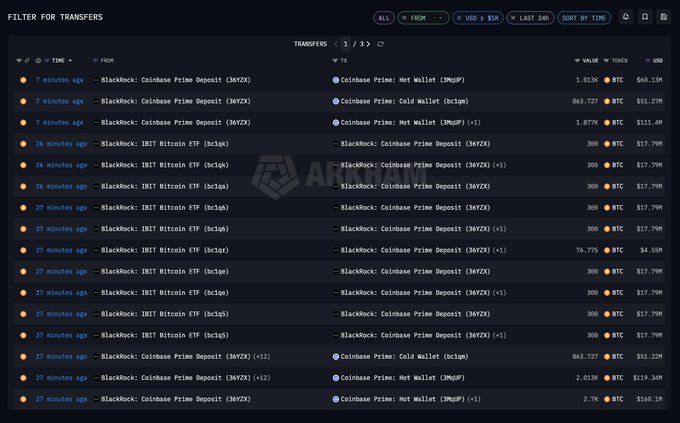
Task: Click the alert bell icon in the filter bar
Action: [x=626, y=17]
